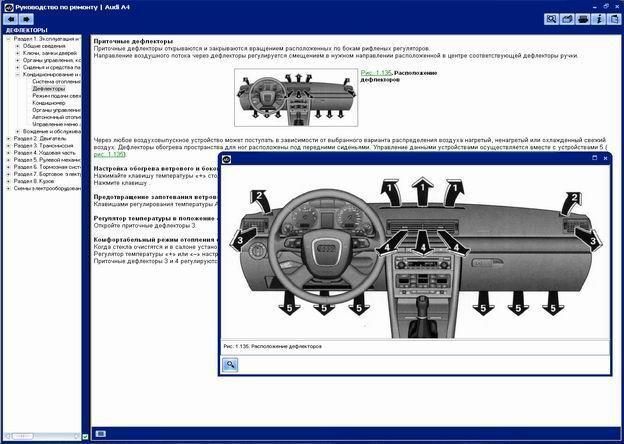Go back with the left arrow button

11,19
